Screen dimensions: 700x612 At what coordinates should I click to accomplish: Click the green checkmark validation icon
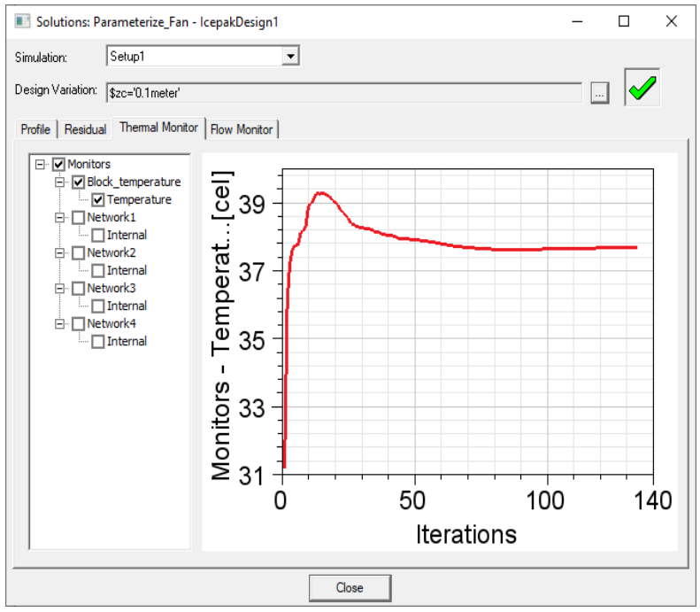coord(642,89)
